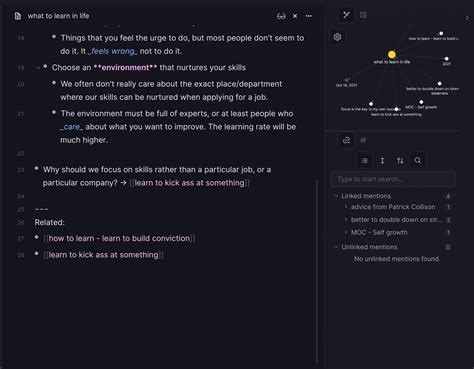Open the 'how to learn - learn to build' graph node
Image resolution: width=474 pixels, height=369 pixels.
point(441,33)
